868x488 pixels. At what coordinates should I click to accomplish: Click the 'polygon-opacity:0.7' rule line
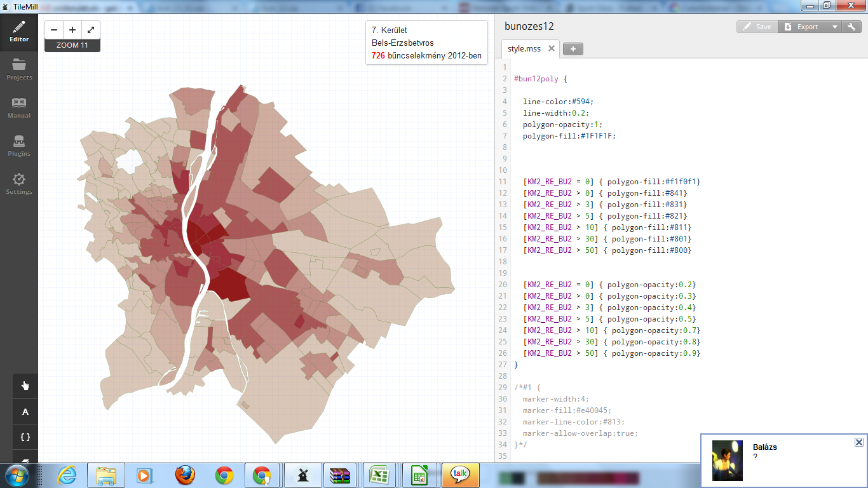[612, 330]
